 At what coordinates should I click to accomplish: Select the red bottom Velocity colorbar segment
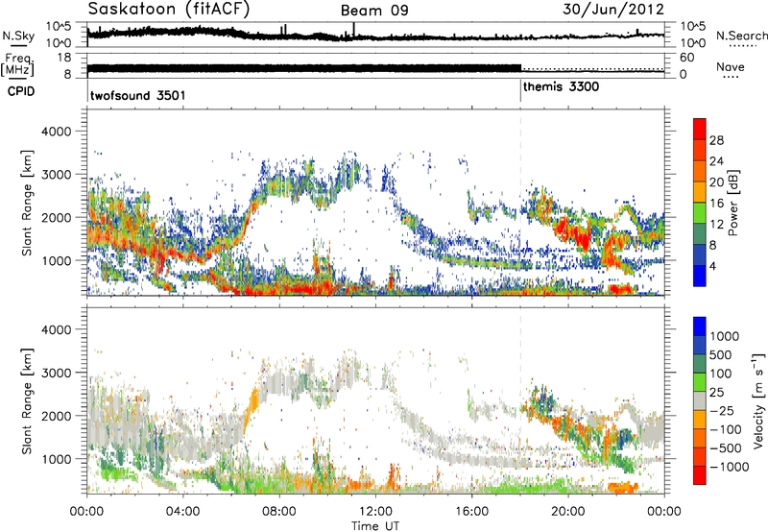pos(700,475)
